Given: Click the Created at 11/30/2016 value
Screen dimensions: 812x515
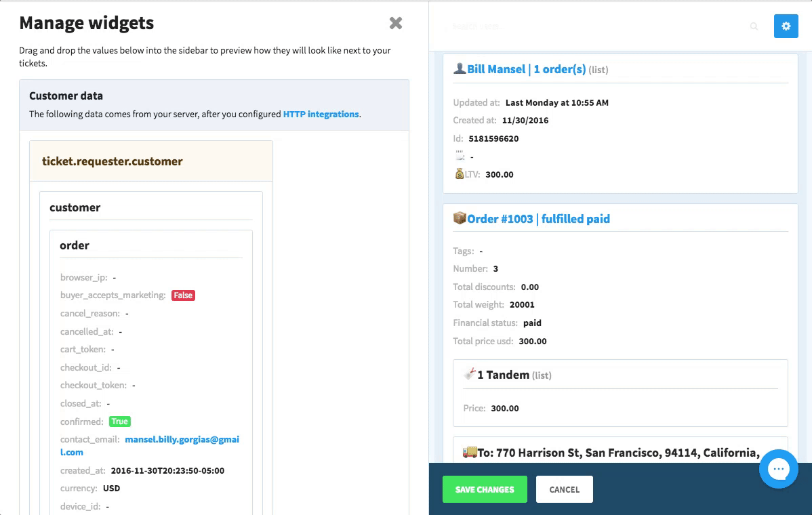Looking at the screenshot, I should [525, 120].
